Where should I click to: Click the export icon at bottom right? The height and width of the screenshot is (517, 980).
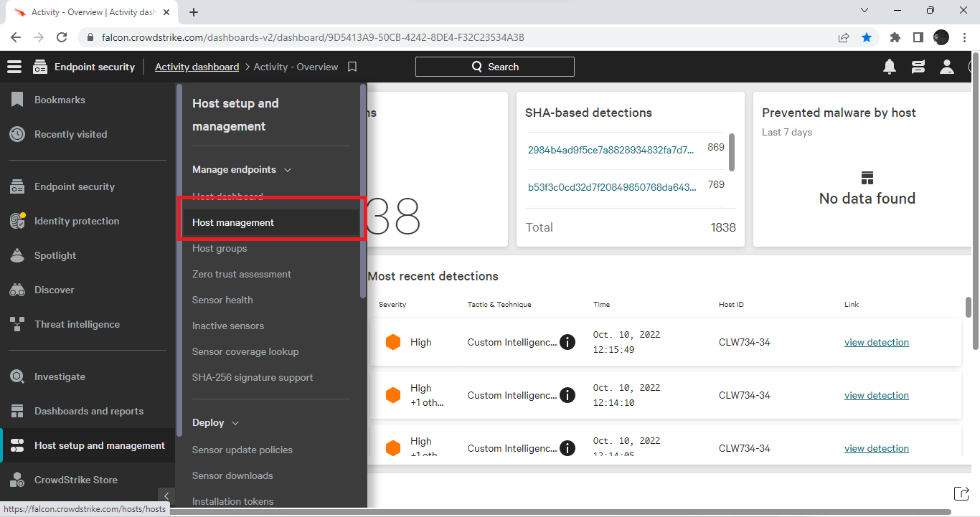click(961, 493)
